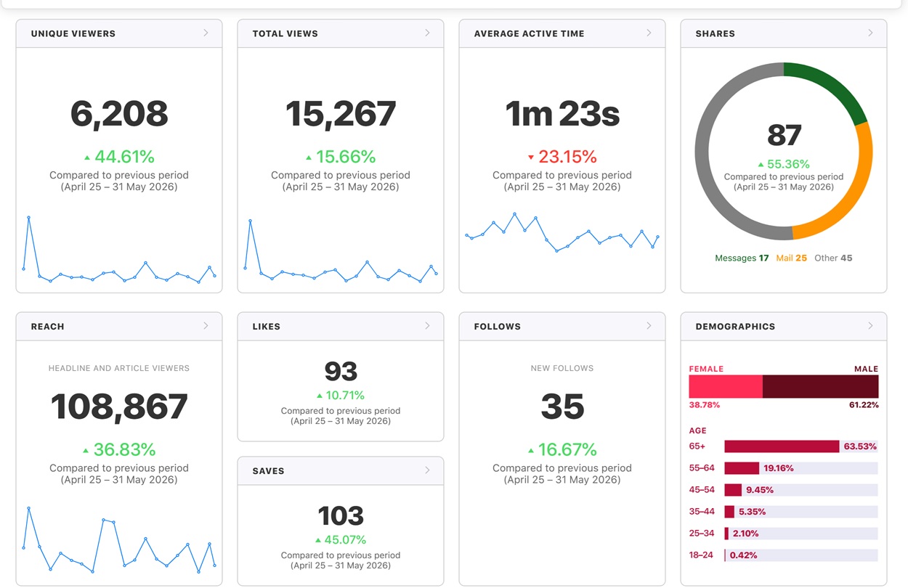Expand the Saves card chevron
Image resolution: width=908 pixels, height=588 pixels.
point(428,470)
